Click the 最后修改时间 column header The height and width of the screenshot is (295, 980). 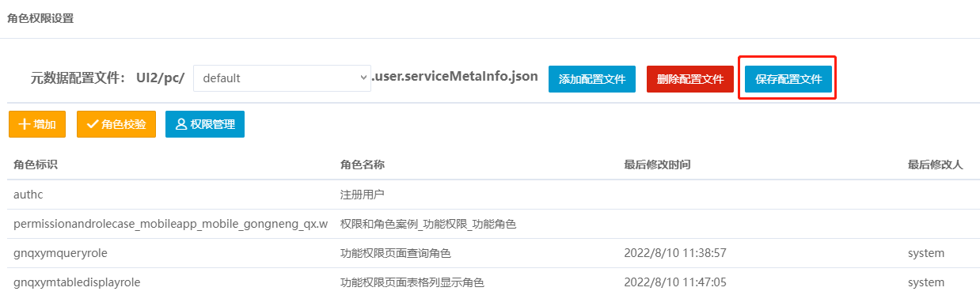[657, 165]
